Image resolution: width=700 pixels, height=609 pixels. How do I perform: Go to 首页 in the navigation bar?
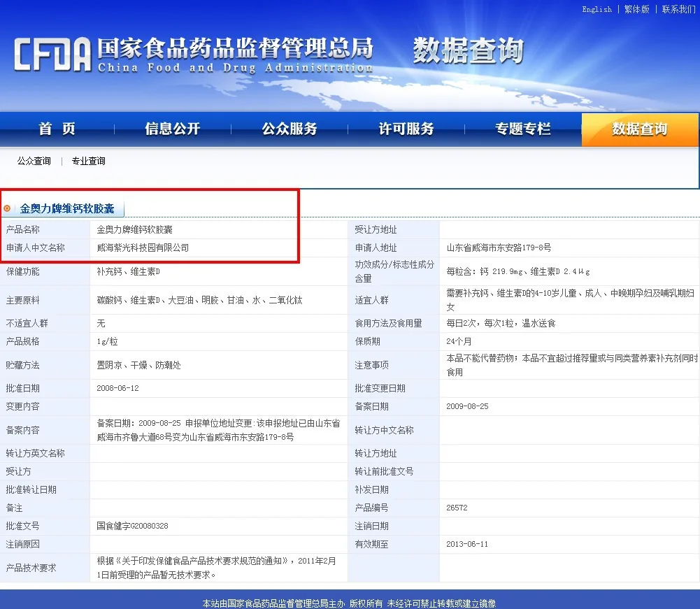coord(57,129)
